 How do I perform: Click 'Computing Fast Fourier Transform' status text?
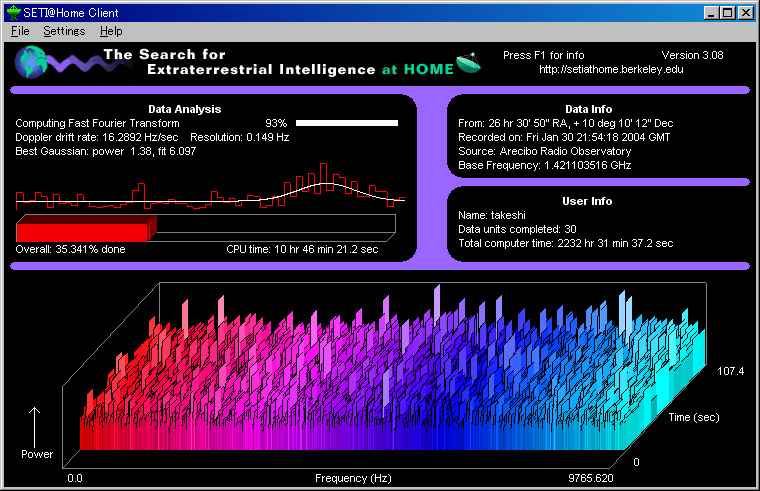coord(97,123)
